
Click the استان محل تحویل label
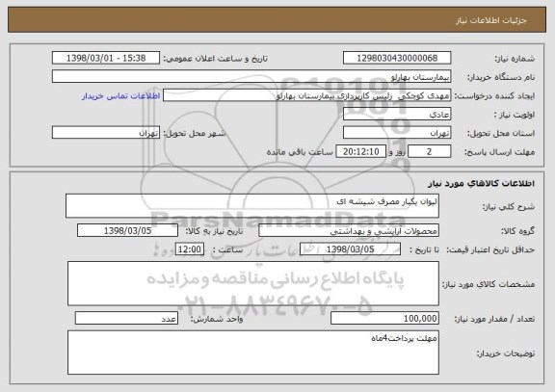click(x=501, y=133)
